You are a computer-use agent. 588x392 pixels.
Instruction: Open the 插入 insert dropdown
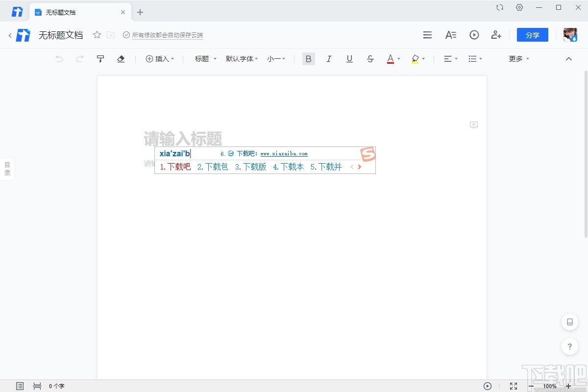160,59
